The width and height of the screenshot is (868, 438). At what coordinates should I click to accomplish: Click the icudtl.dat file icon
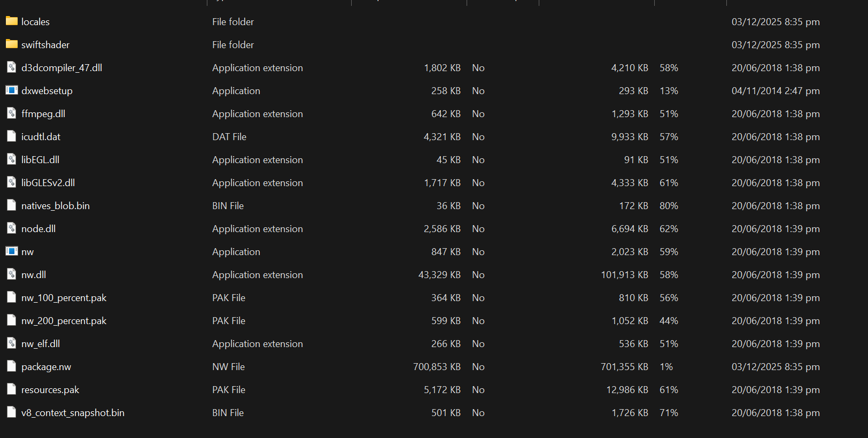[12, 136]
